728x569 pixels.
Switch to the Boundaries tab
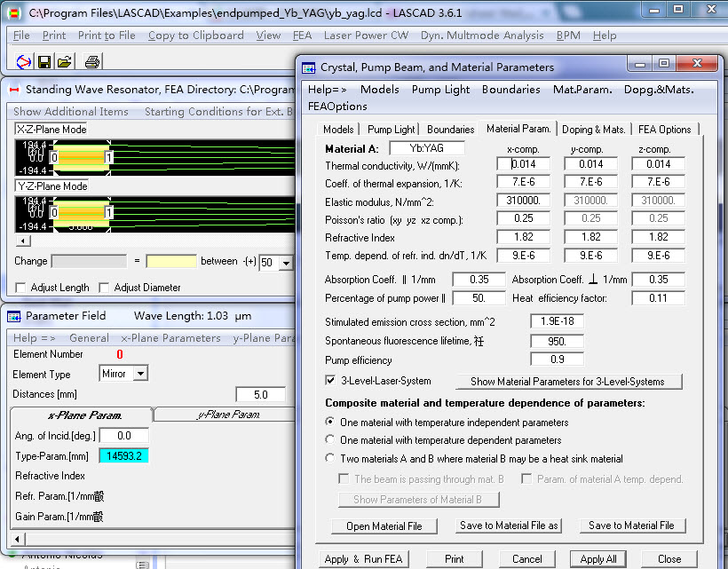coord(450,130)
